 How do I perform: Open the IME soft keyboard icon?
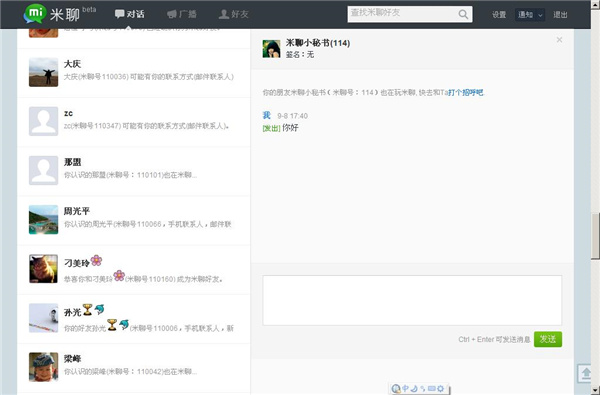point(432,388)
